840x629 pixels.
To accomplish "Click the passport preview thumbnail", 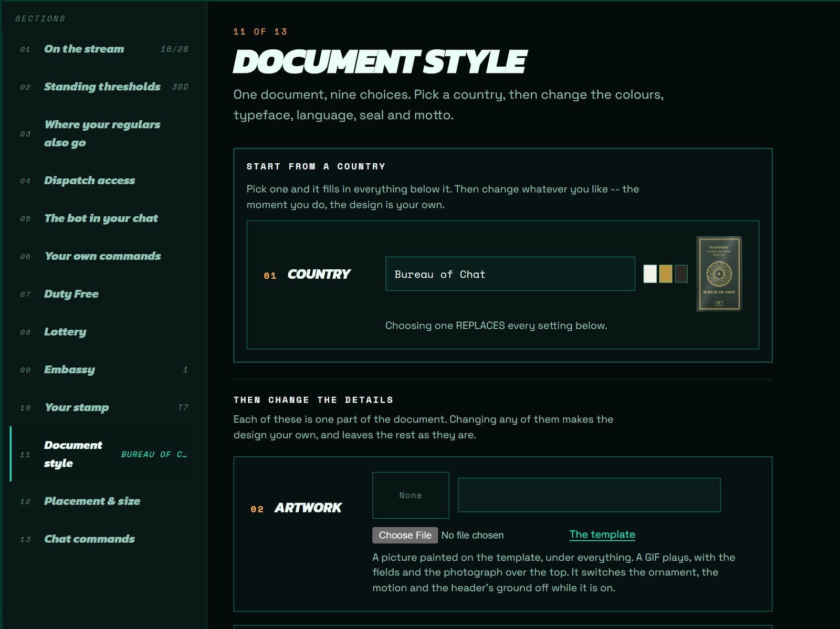I will [719, 274].
